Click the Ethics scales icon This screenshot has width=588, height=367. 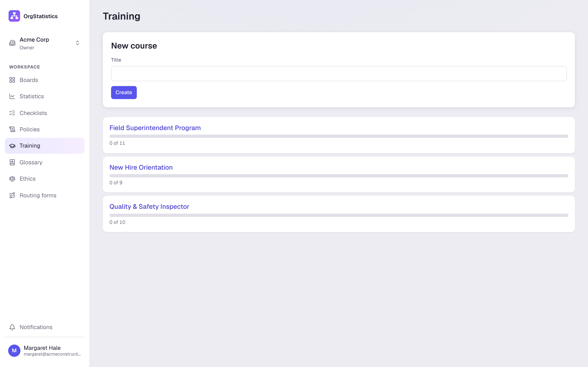[x=12, y=179]
